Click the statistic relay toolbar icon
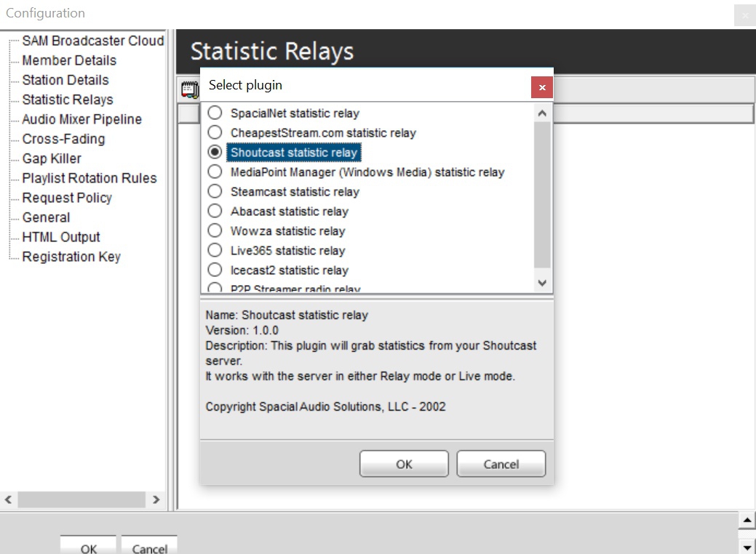Viewport: 756px width, 554px height. pos(189,89)
